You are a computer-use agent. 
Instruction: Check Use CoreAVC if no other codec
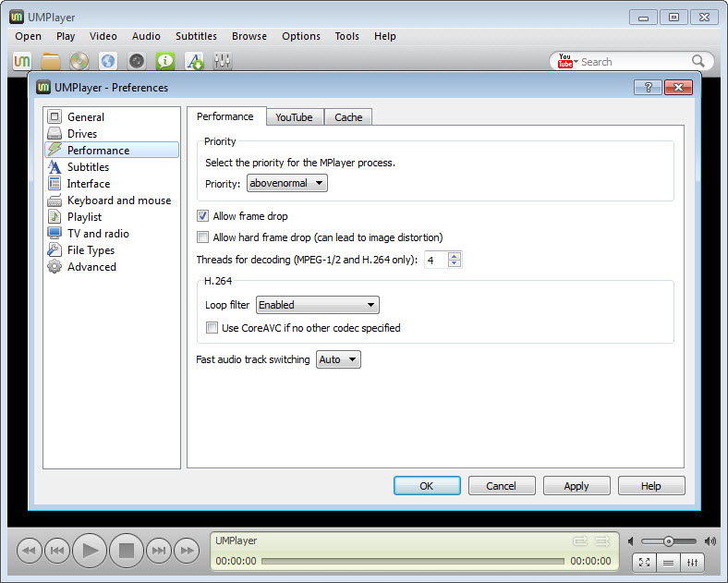(212, 328)
